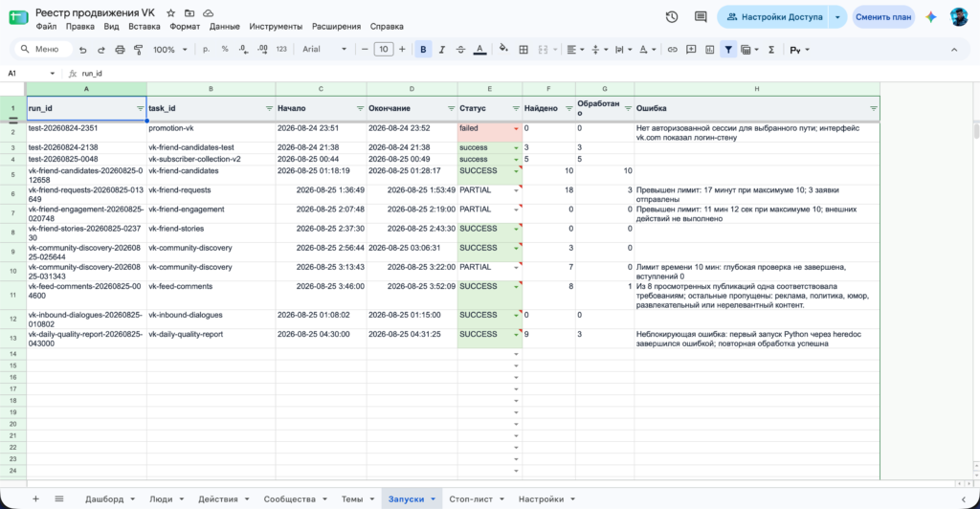Open the Файл menu
This screenshot has width=980, height=509.
tap(46, 26)
